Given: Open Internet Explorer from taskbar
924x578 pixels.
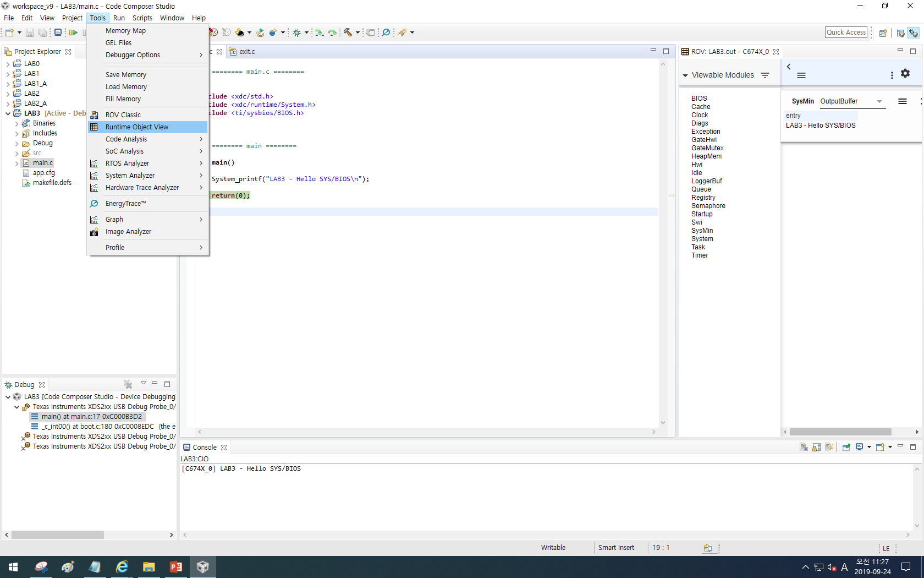Looking at the screenshot, I should point(122,567).
